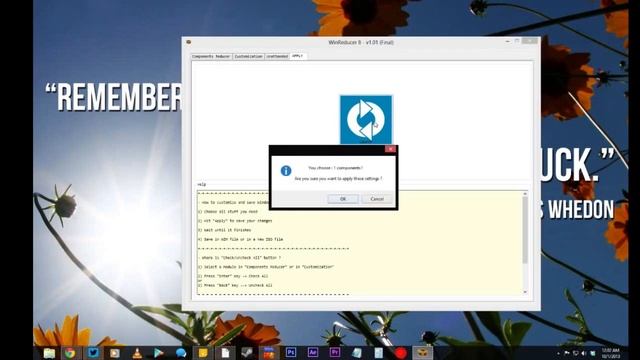Open the Twitter app in the taskbar

click(93, 353)
